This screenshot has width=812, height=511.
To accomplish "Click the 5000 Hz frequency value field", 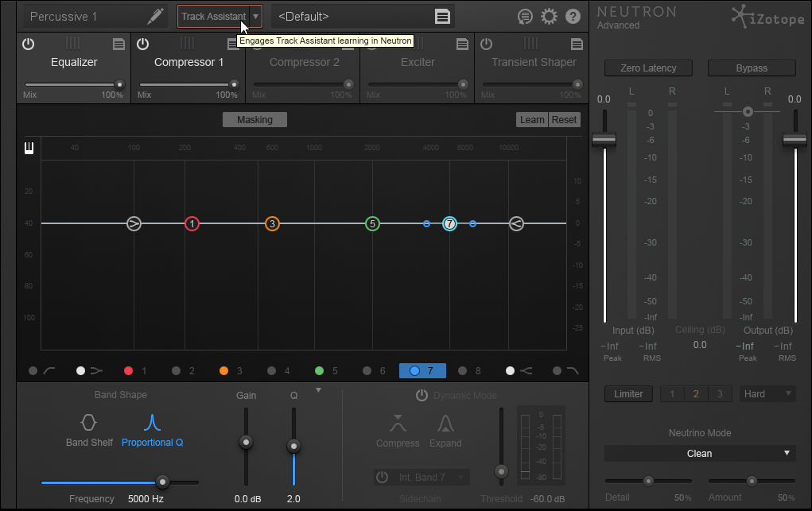I will point(146,499).
